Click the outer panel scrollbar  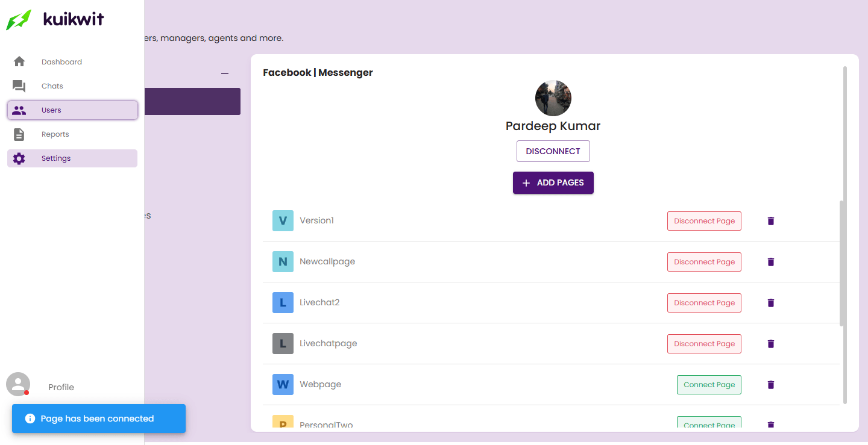click(844, 235)
